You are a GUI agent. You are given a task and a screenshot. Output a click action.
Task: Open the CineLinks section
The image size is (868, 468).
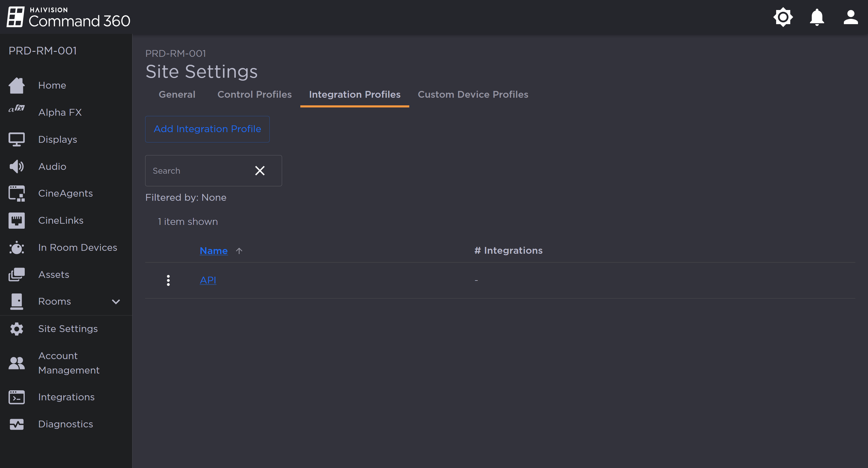(61, 220)
